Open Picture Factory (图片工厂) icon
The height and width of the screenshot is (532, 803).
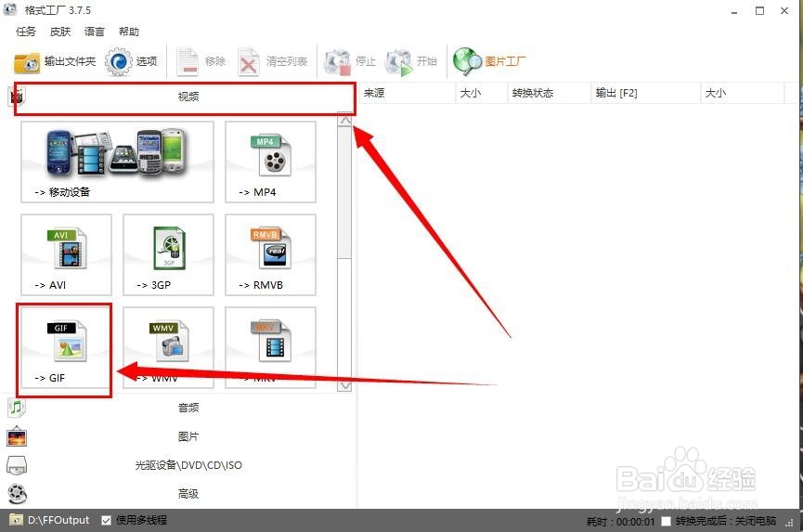point(467,62)
